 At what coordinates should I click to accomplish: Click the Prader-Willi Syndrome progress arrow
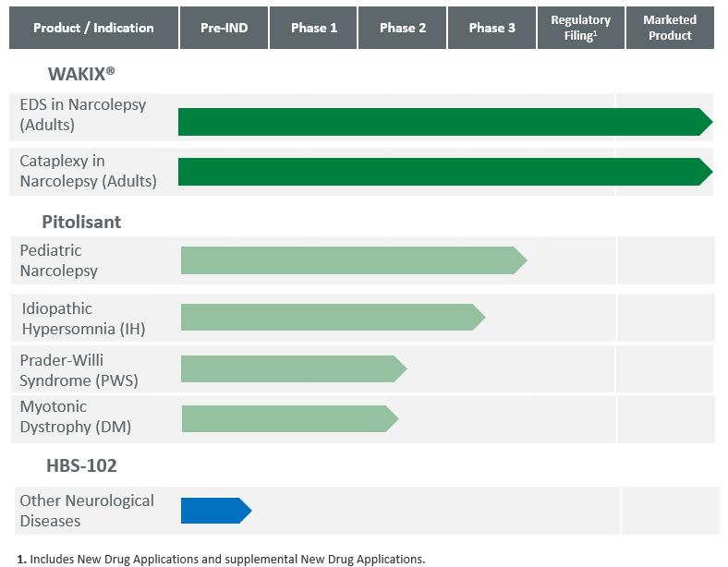294,368
